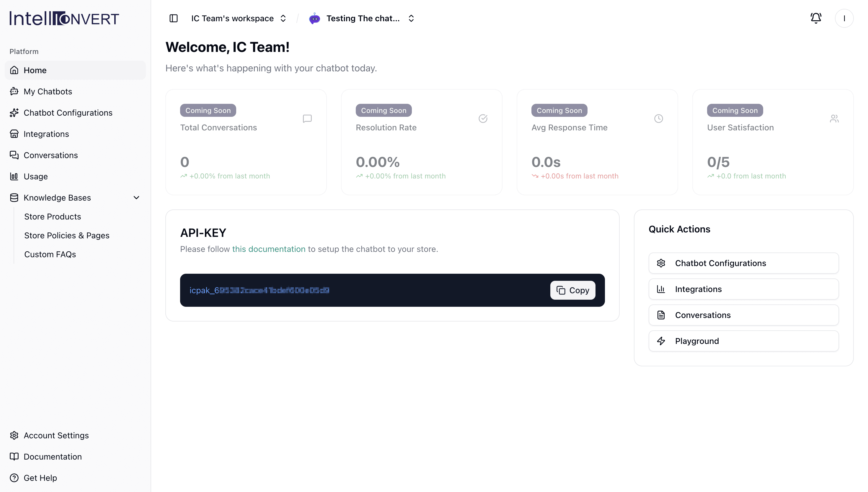Open Chatbot Configurations in the sidebar
868x492 pixels.
pos(75,112)
